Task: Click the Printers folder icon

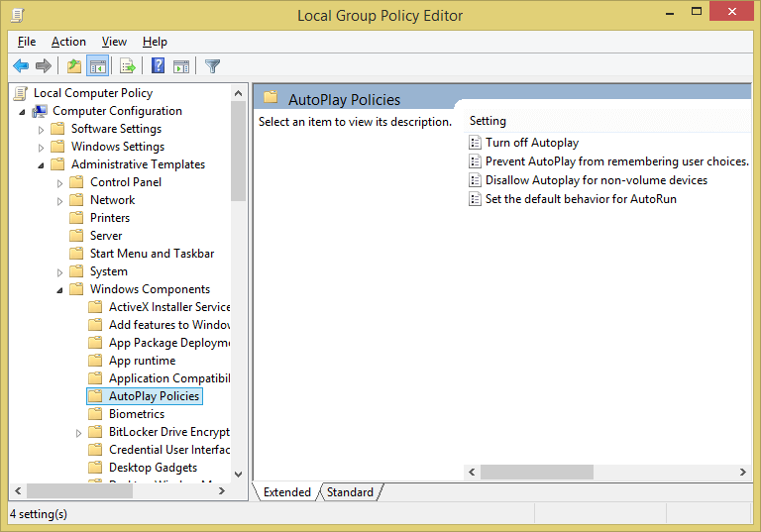Action: (76, 218)
